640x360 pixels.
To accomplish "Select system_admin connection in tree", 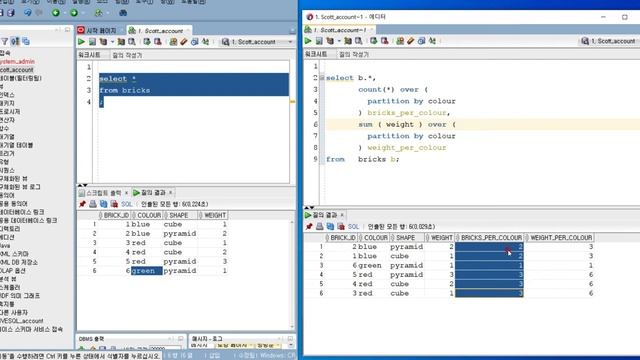I will (18, 61).
